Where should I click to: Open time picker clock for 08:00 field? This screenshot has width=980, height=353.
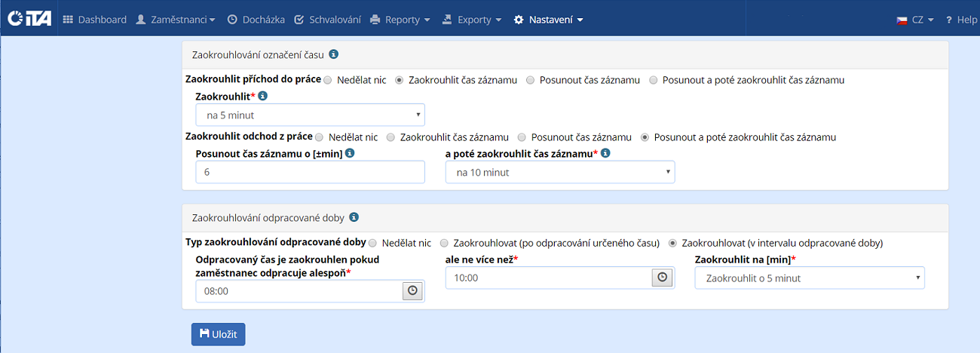[x=412, y=290]
